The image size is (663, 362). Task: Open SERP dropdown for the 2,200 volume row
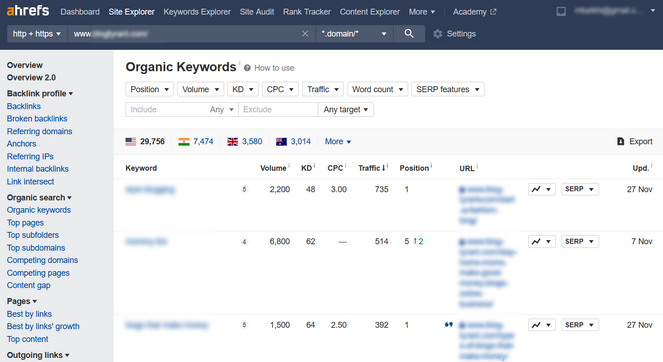pos(580,189)
